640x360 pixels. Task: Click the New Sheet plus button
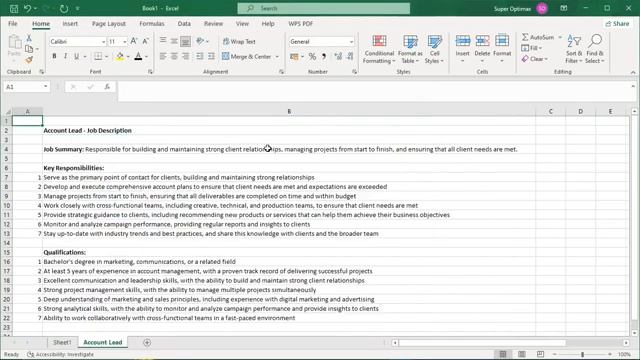coord(147,343)
